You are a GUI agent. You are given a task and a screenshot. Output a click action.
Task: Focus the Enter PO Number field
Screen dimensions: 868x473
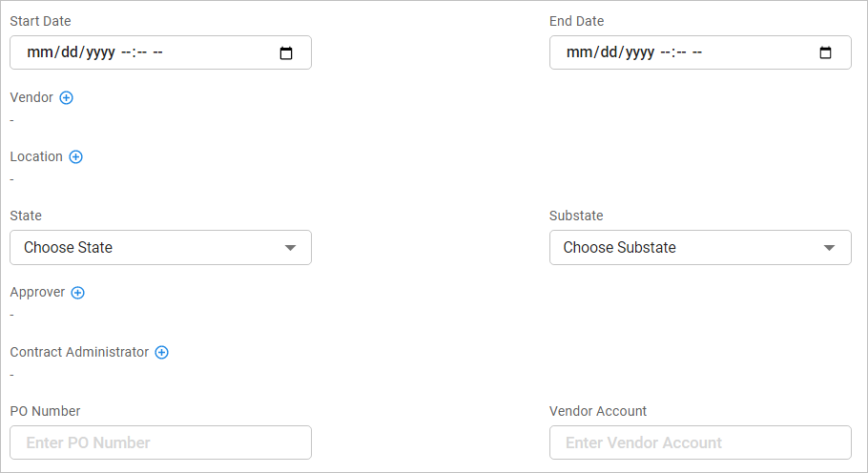pos(160,442)
